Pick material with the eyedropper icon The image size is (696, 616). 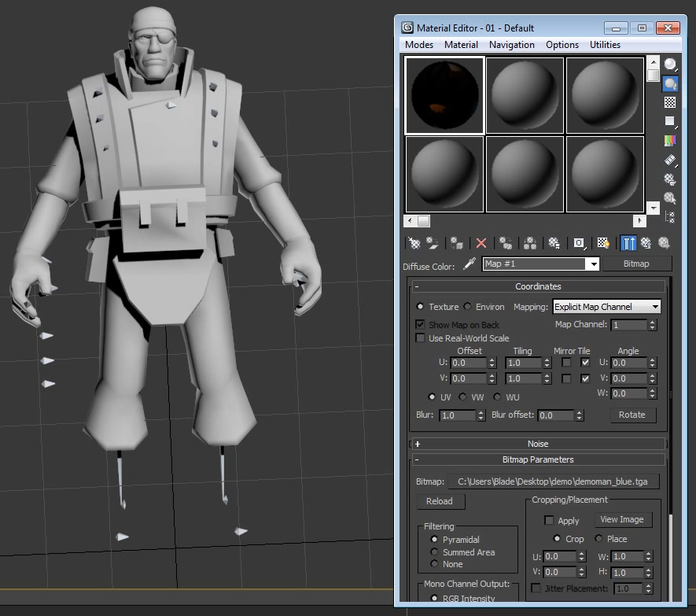pyautogui.click(x=470, y=264)
